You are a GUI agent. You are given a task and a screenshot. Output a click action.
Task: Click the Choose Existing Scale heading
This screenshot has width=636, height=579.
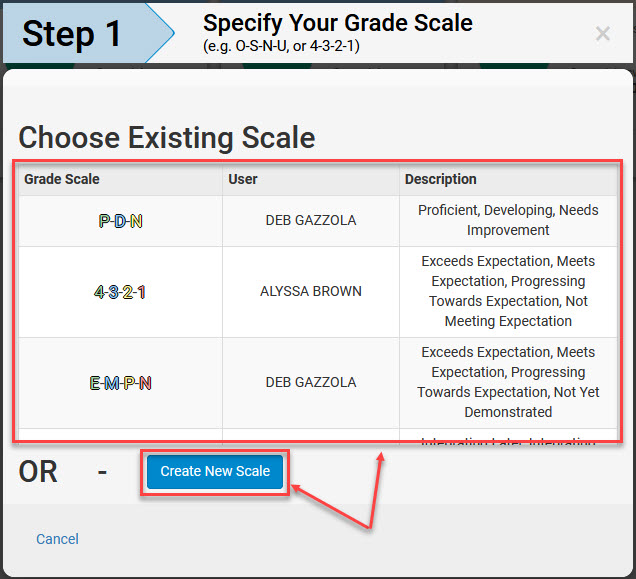coord(167,138)
